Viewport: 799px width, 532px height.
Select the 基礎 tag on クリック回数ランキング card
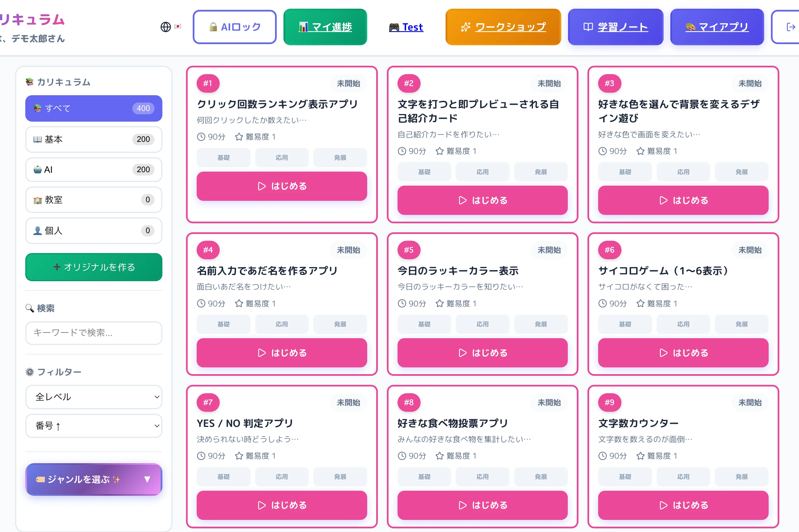223,157
